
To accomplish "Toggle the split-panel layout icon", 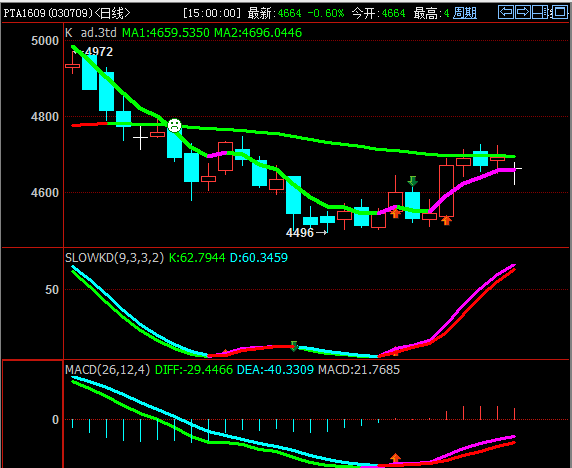I will click(540, 12).
